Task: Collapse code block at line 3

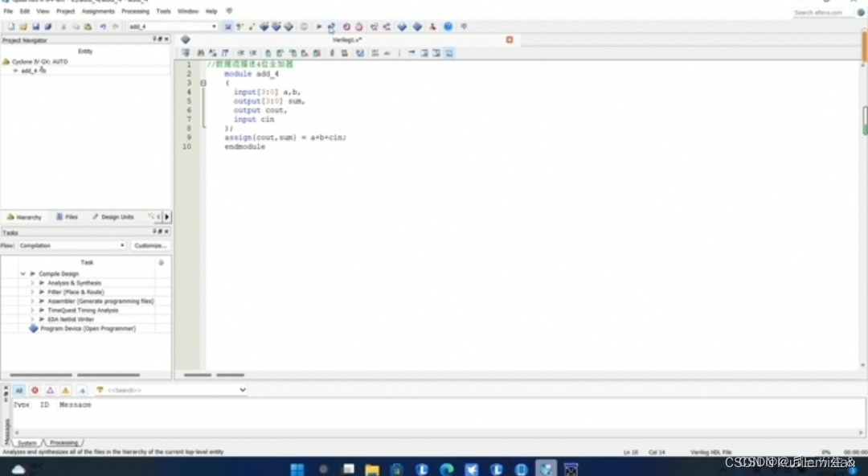Action: coord(203,83)
